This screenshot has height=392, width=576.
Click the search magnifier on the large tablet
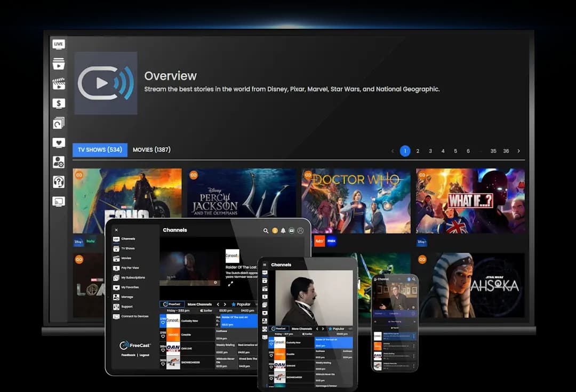coord(266,231)
